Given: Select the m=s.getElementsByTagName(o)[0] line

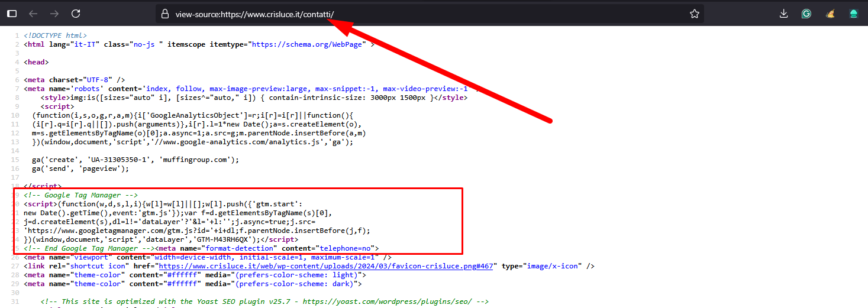Looking at the screenshot, I should (199, 133).
